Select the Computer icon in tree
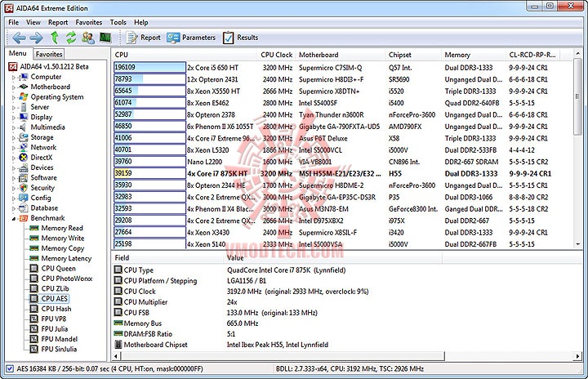 [x=24, y=77]
